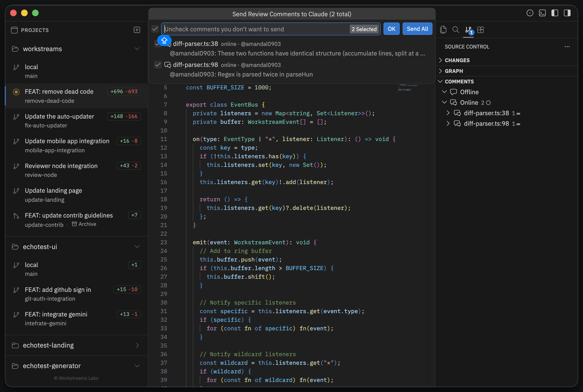
Task: Open the Source Control branch icon tab
Action: coord(468,30)
